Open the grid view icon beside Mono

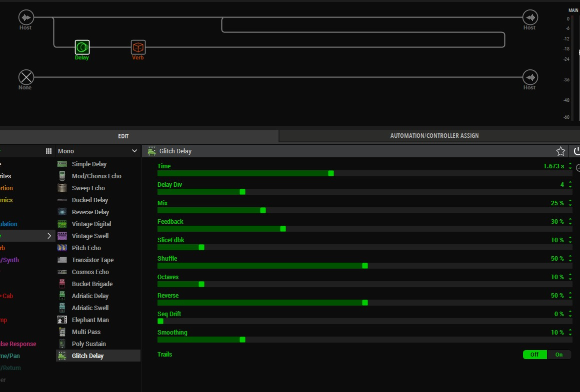point(48,151)
